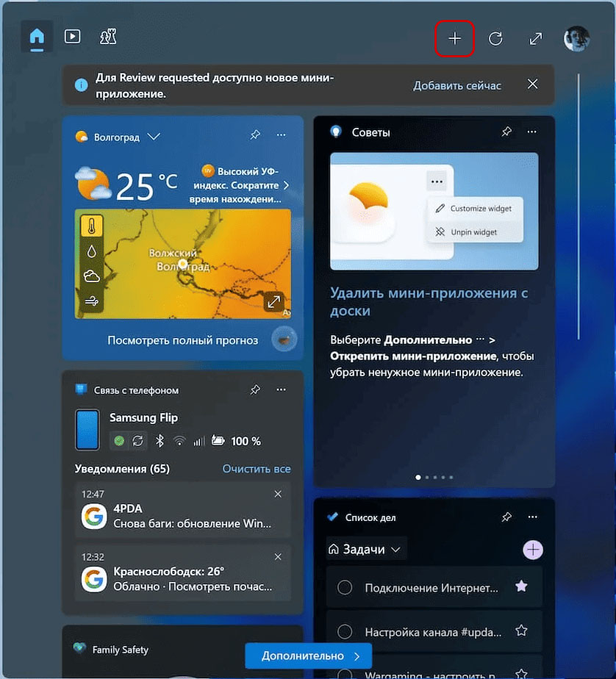Star the "Настройка канала #upda..." task
Screen dimensions: 616x679
click(522, 630)
